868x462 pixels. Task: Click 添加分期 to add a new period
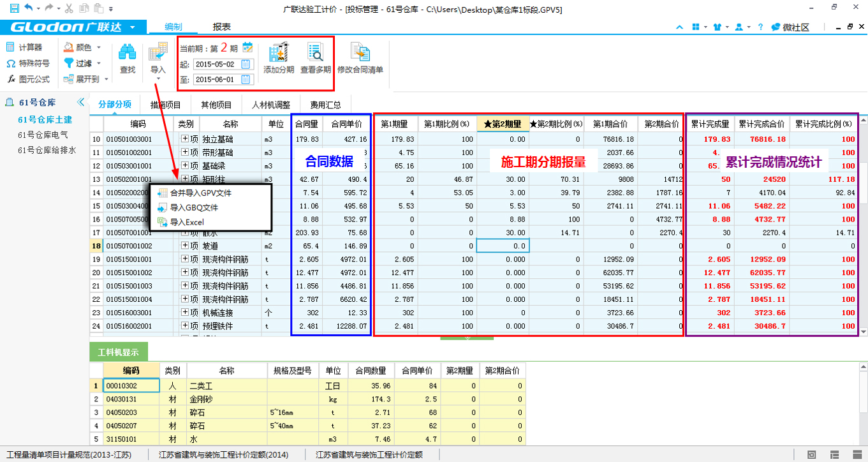pos(279,59)
